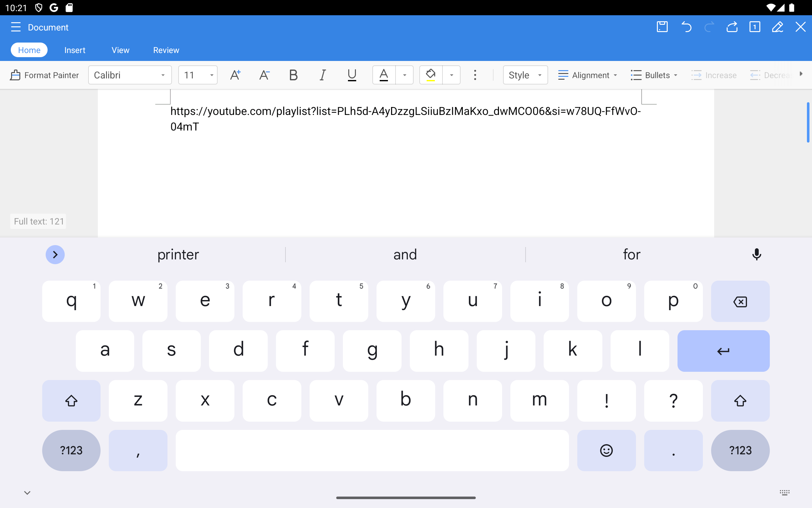Toggle italic formatting
This screenshot has width=812, height=508.
tap(323, 75)
